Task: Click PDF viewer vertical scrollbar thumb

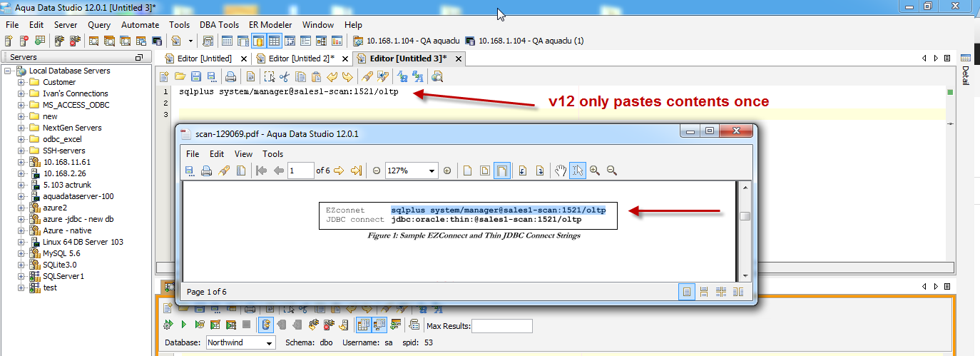Action: (745, 217)
